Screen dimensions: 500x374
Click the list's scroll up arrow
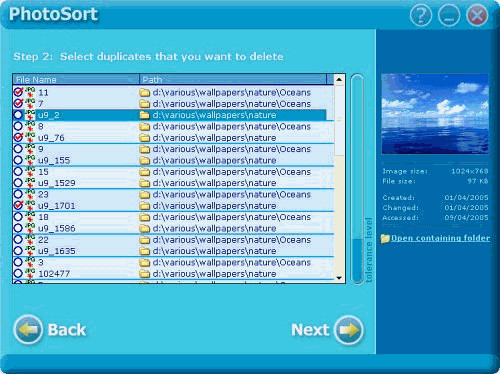(339, 79)
